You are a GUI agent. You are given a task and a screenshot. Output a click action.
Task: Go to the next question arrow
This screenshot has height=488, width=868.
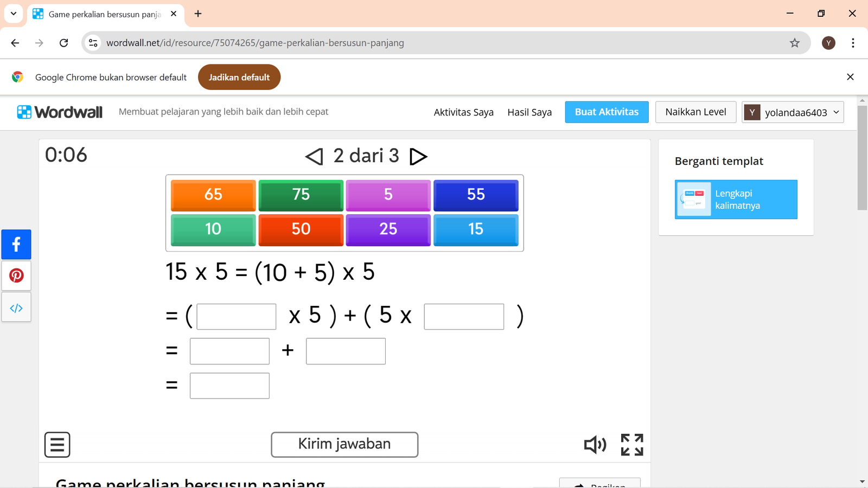[x=418, y=157]
